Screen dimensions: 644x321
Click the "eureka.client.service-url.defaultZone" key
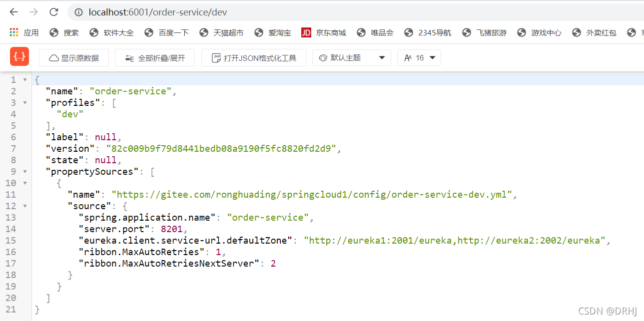(186, 241)
